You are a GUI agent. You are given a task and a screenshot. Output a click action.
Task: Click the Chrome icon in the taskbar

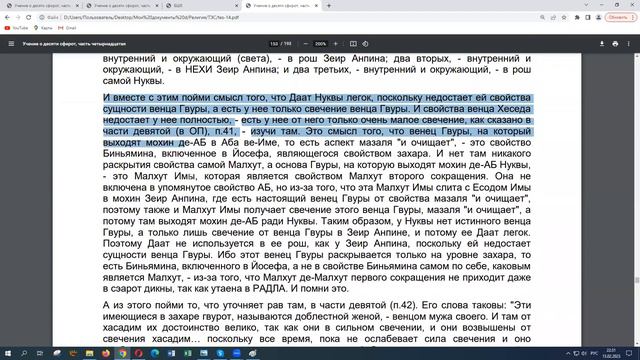[x=122, y=353]
